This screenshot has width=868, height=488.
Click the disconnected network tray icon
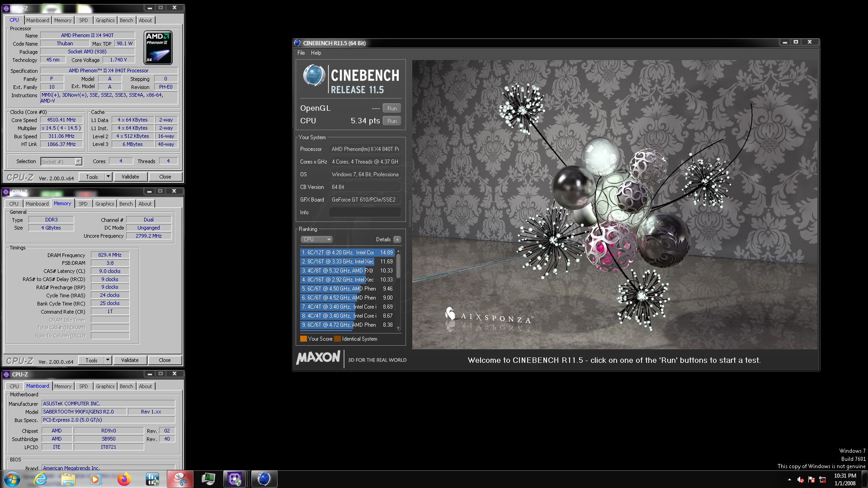tap(823, 480)
